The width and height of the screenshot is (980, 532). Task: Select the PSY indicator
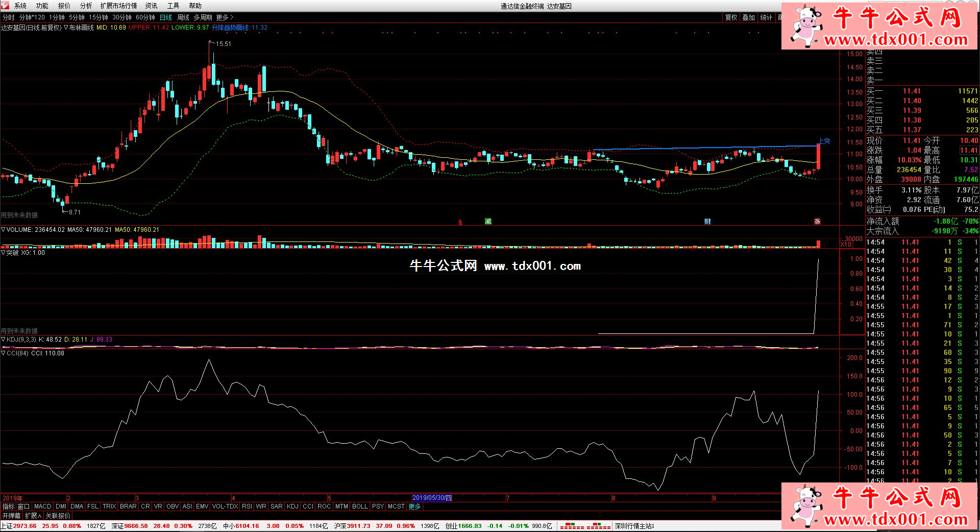pyautogui.click(x=378, y=506)
